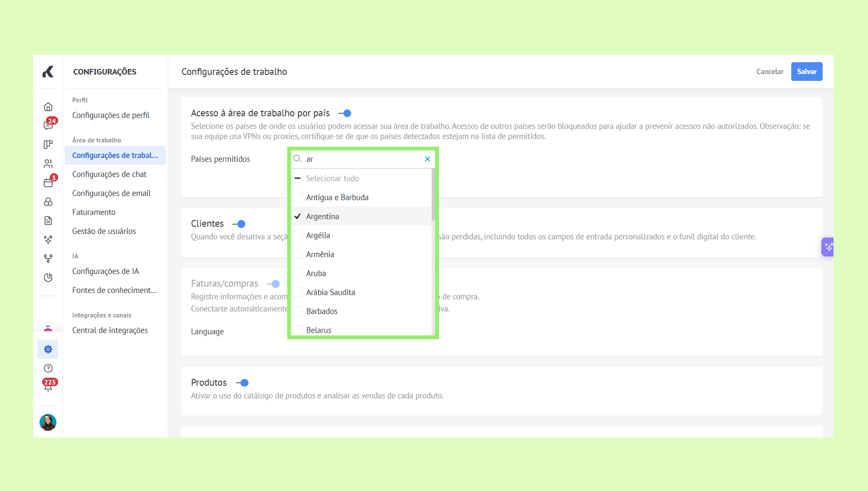Open the user avatar profile picture
Screen dimensions: 868x491
(x=48, y=422)
